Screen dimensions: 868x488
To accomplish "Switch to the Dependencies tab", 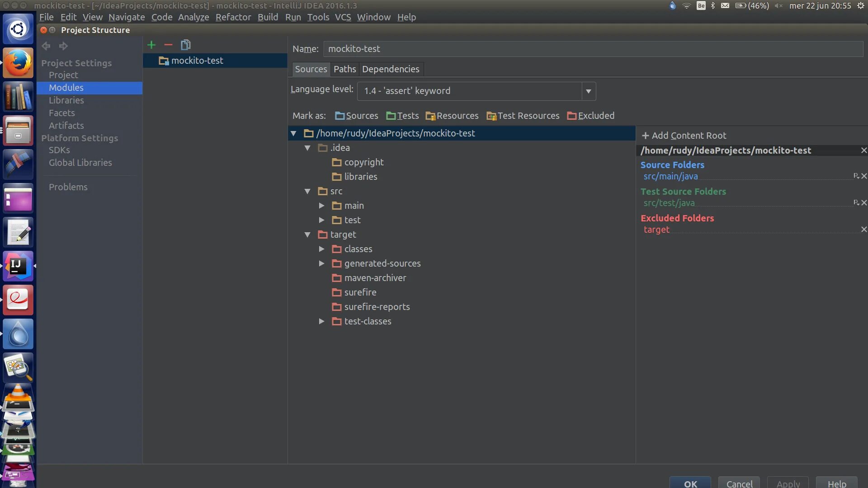I will click(391, 69).
